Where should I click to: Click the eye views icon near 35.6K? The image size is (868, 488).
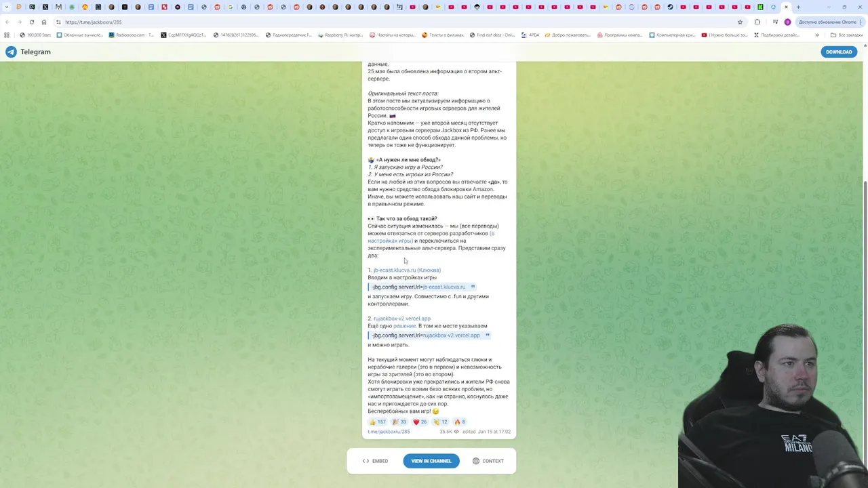(x=456, y=432)
